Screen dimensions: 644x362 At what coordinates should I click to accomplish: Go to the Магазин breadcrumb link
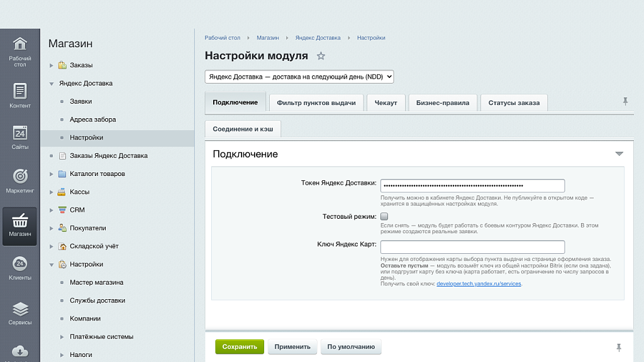point(268,38)
